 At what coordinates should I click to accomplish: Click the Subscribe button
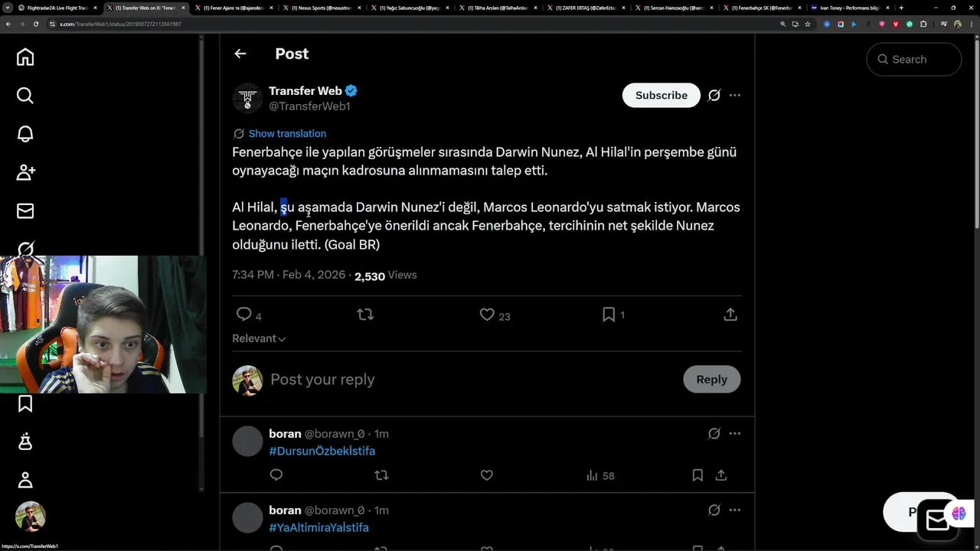click(x=661, y=95)
